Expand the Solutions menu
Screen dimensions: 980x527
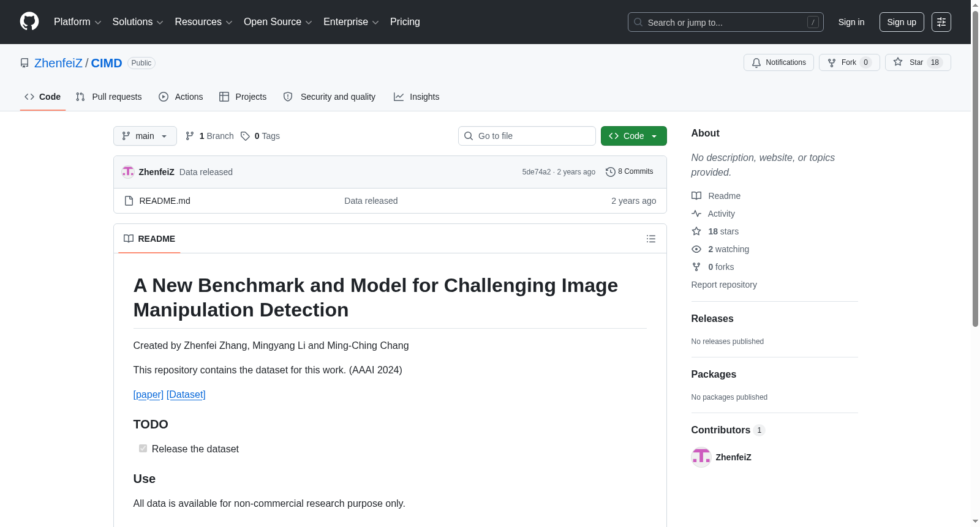pyautogui.click(x=138, y=22)
